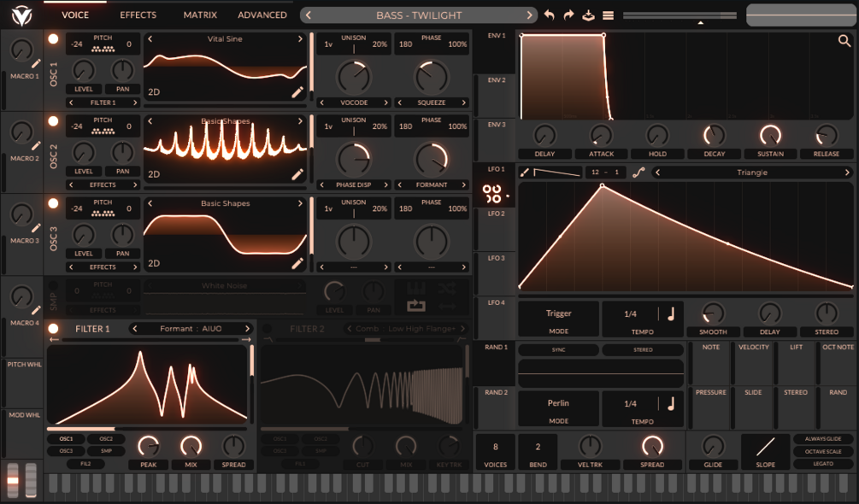Click the RAND 1 tempo note icon

click(x=671, y=404)
